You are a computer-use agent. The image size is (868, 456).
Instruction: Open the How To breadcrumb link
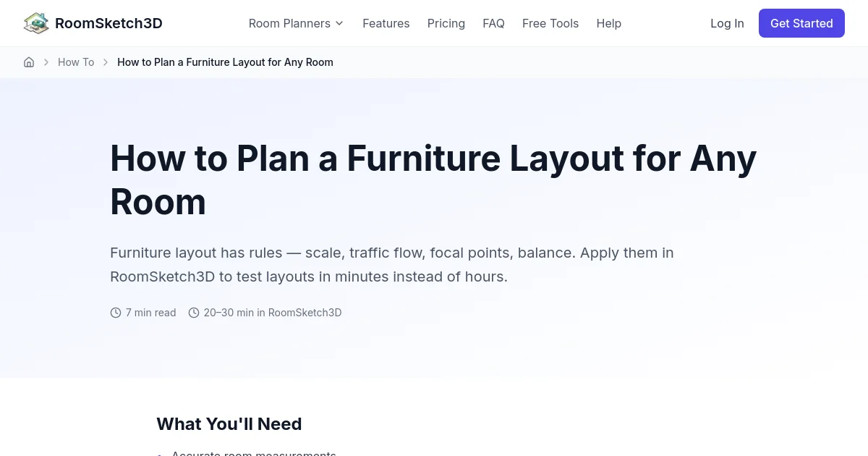click(x=76, y=62)
